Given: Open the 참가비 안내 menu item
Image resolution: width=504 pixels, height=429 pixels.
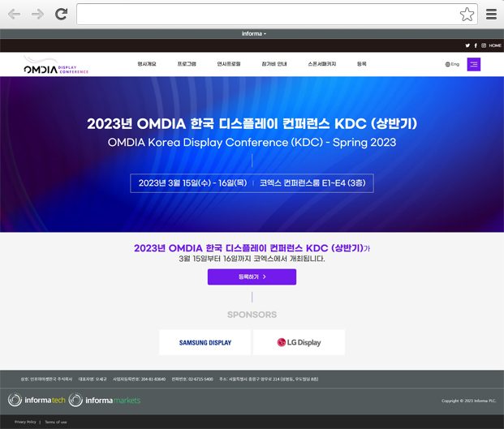Looking at the screenshot, I should tap(274, 64).
